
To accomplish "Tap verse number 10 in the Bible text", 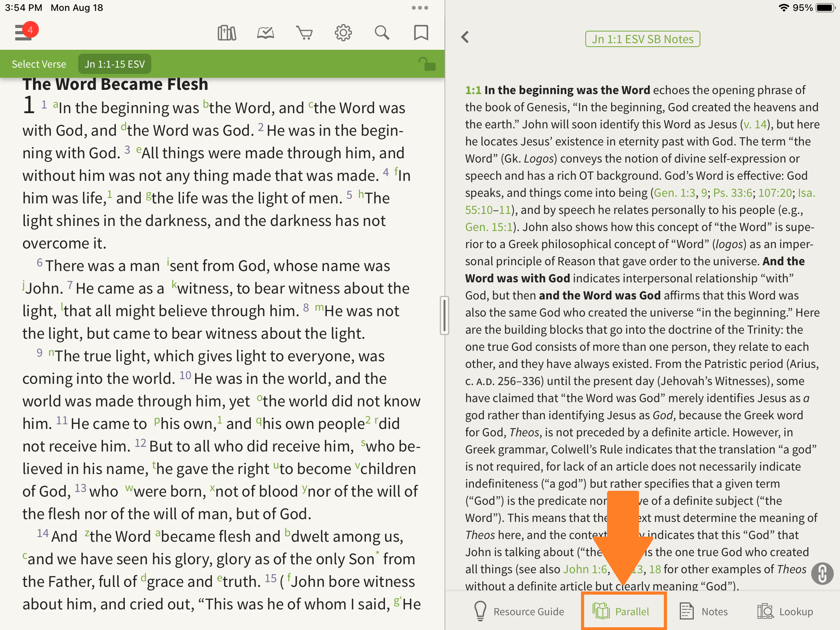I will (185, 375).
